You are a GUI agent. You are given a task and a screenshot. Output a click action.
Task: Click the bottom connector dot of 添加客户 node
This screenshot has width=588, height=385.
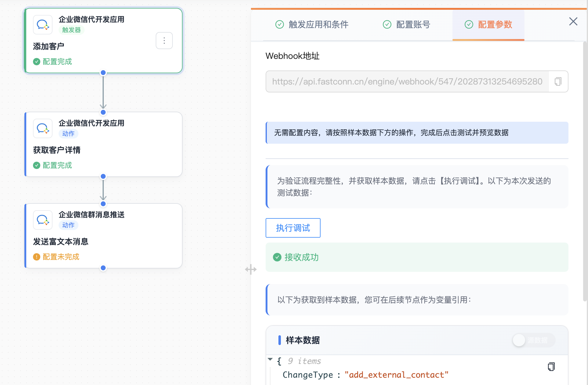pos(103,73)
